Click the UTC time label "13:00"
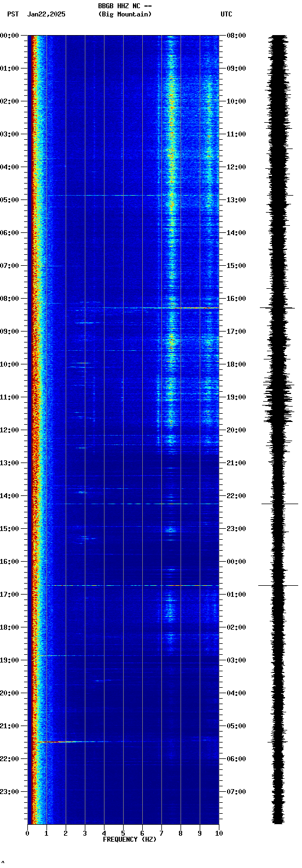The height and width of the screenshot is (868, 302). [236, 200]
